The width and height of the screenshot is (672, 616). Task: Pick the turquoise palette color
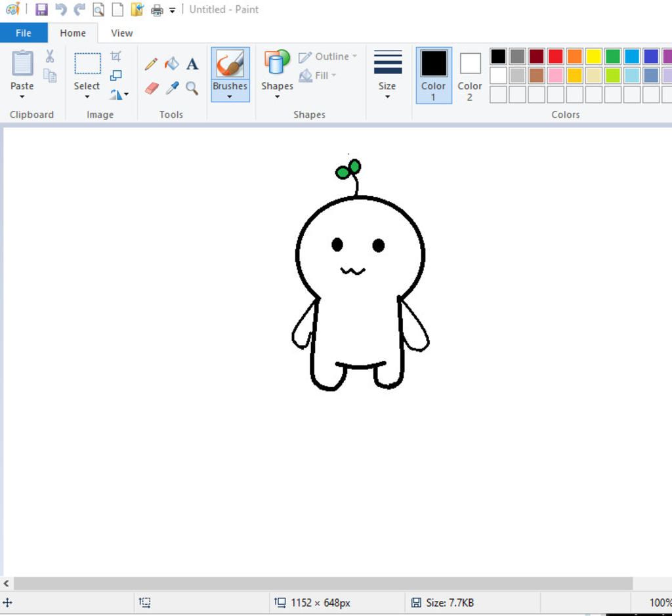click(632, 56)
